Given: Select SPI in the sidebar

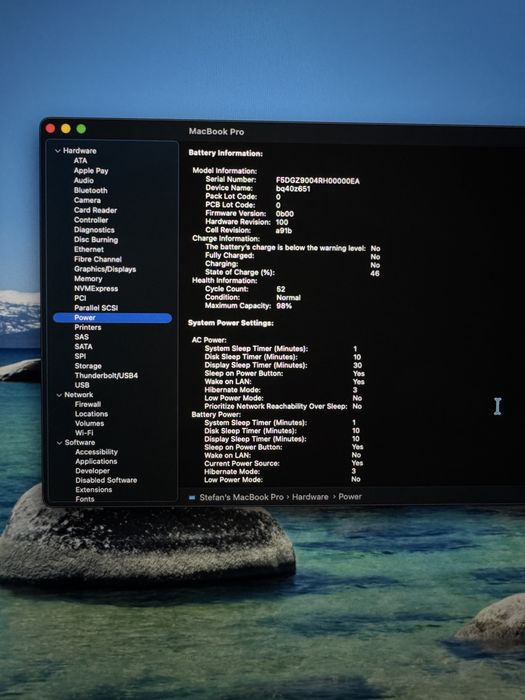Looking at the screenshot, I should pyautogui.click(x=80, y=356).
